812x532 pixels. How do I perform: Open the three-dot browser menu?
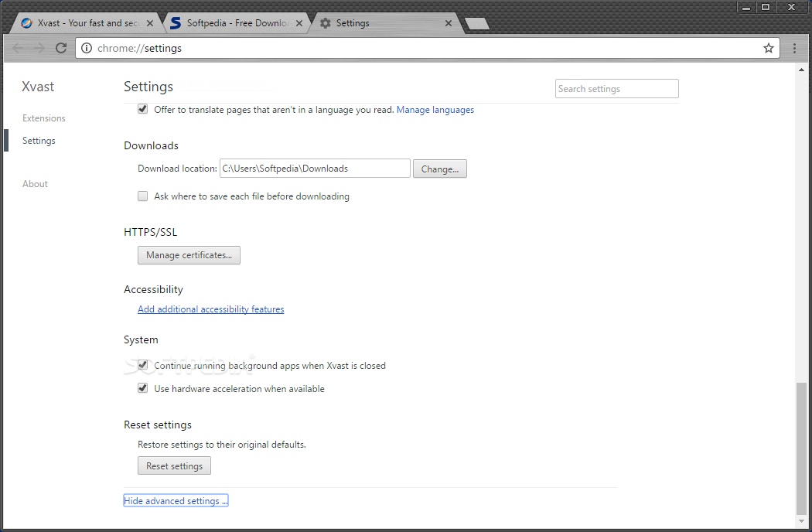794,48
